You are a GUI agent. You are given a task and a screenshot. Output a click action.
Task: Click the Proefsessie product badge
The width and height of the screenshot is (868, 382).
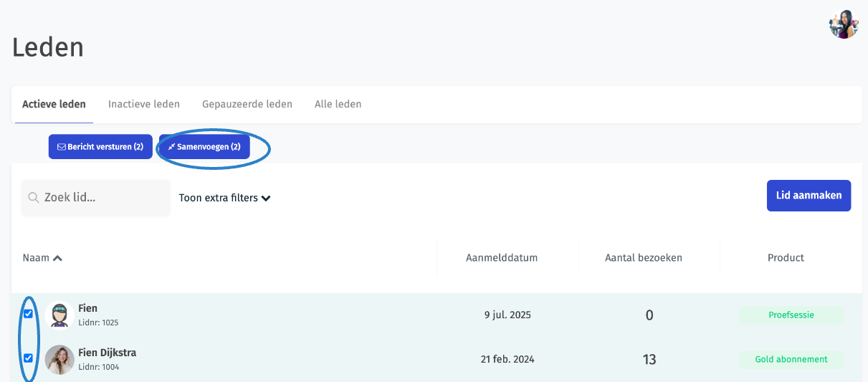(x=791, y=315)
